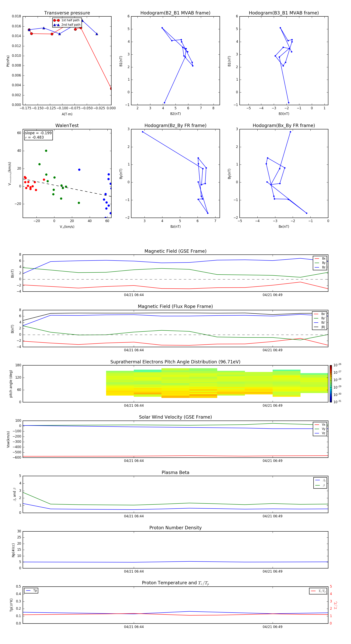Click the 'A(T·m)' x-axis label
This screenshot has width=351, height=644.
[x=67, y=114]
